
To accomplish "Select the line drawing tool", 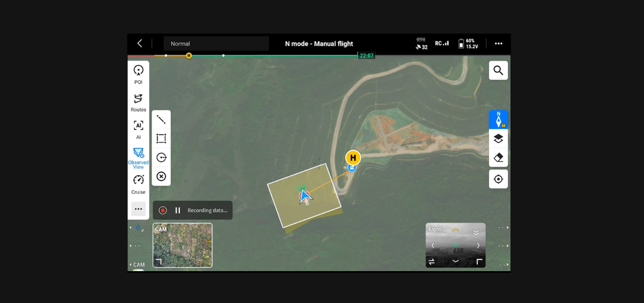I will (161, 119).
